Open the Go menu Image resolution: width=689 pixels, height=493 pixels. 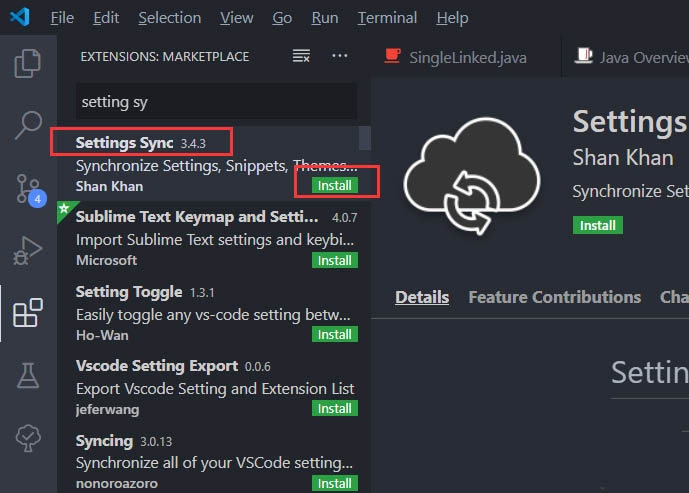pos(282,18)
